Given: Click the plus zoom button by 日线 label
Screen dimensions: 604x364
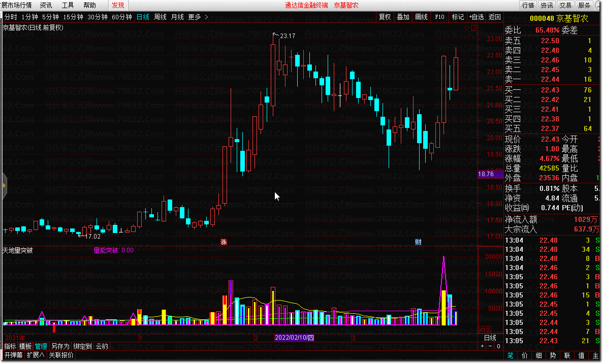Looking at the screenshot, I should click(482, 346).
